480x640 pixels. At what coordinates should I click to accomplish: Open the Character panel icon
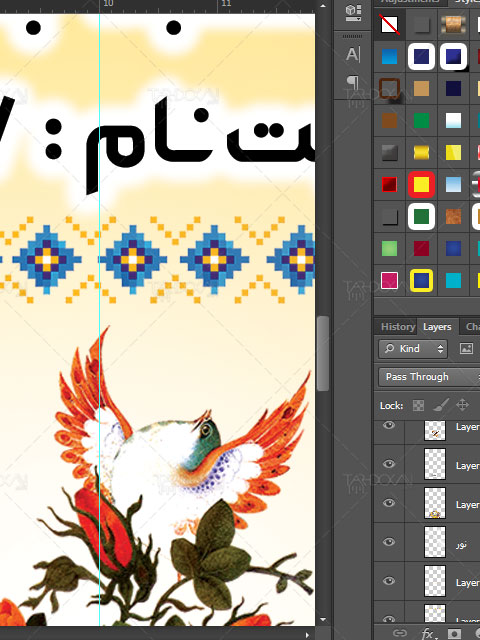point(353,54)
